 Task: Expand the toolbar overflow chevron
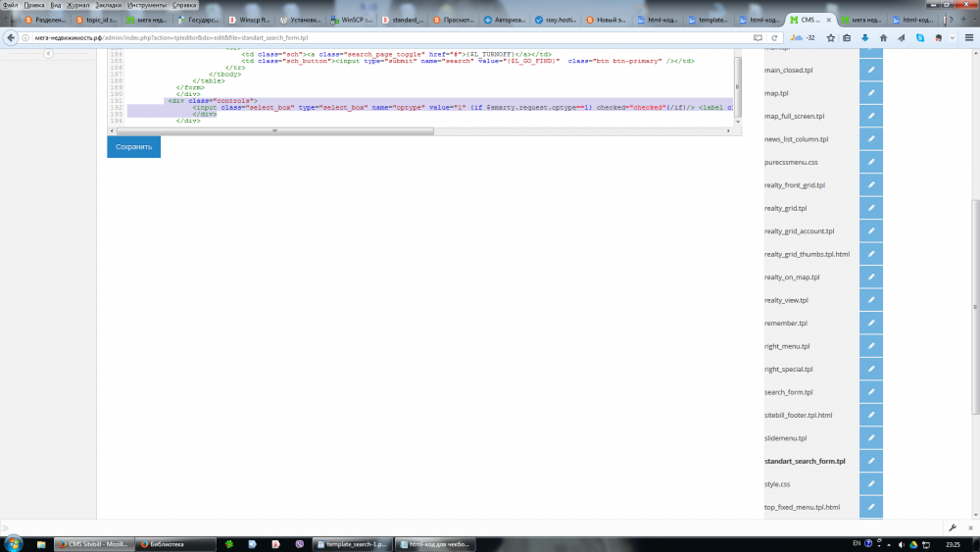tap(953, 37)
